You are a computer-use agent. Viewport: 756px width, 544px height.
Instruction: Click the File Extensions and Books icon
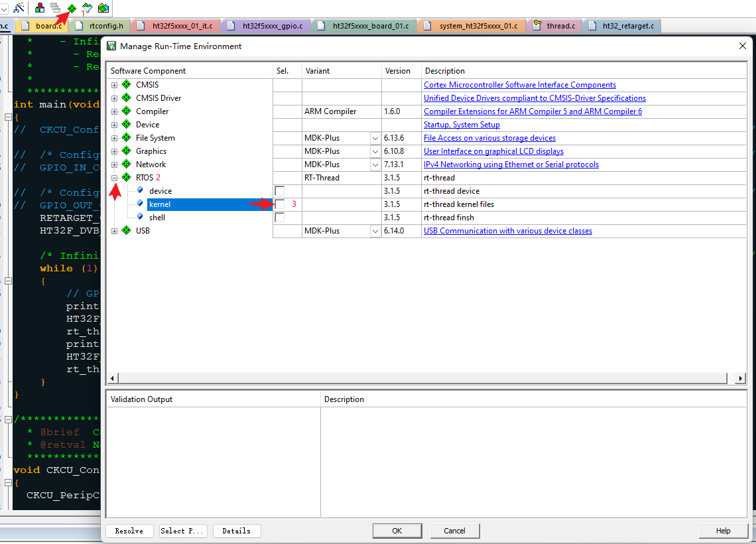(40, 7)
